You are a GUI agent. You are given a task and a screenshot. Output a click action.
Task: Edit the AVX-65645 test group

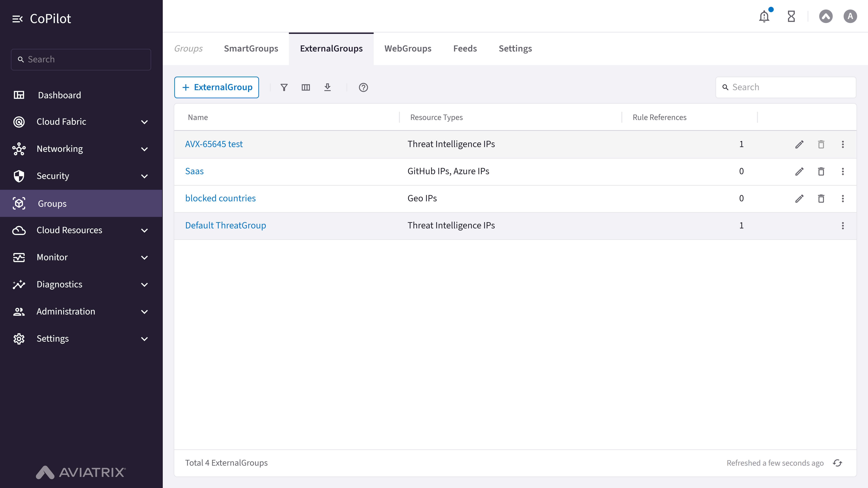(800, 145)
